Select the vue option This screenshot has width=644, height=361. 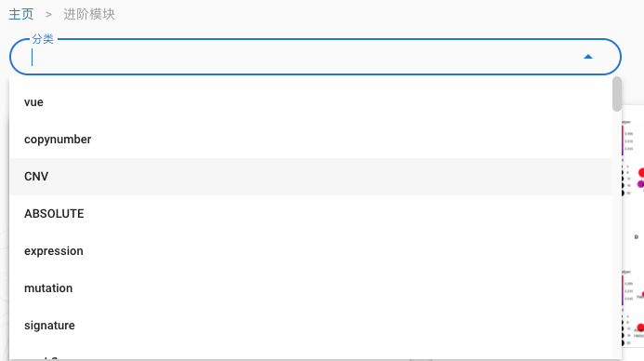pos(310,102)
